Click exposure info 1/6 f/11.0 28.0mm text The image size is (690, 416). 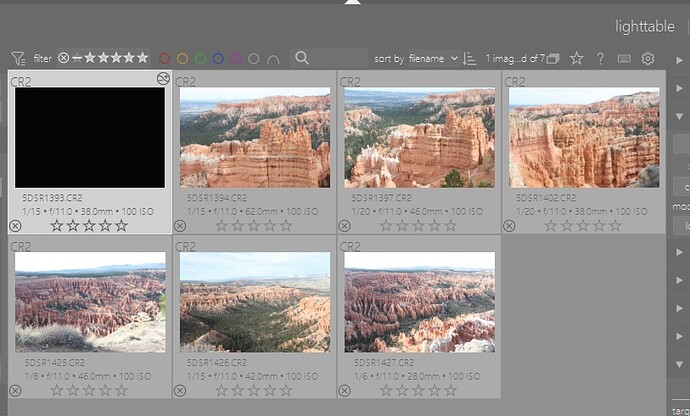(417, 376)
